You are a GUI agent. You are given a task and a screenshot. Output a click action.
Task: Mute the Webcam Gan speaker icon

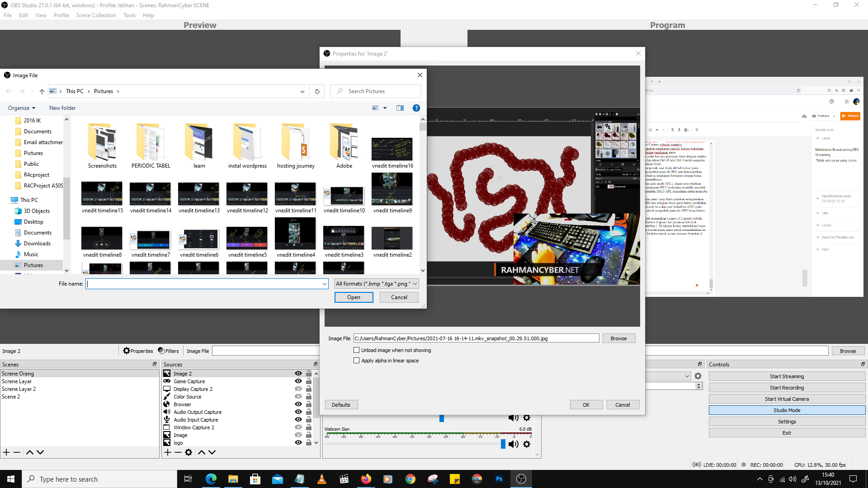(514, 444)
